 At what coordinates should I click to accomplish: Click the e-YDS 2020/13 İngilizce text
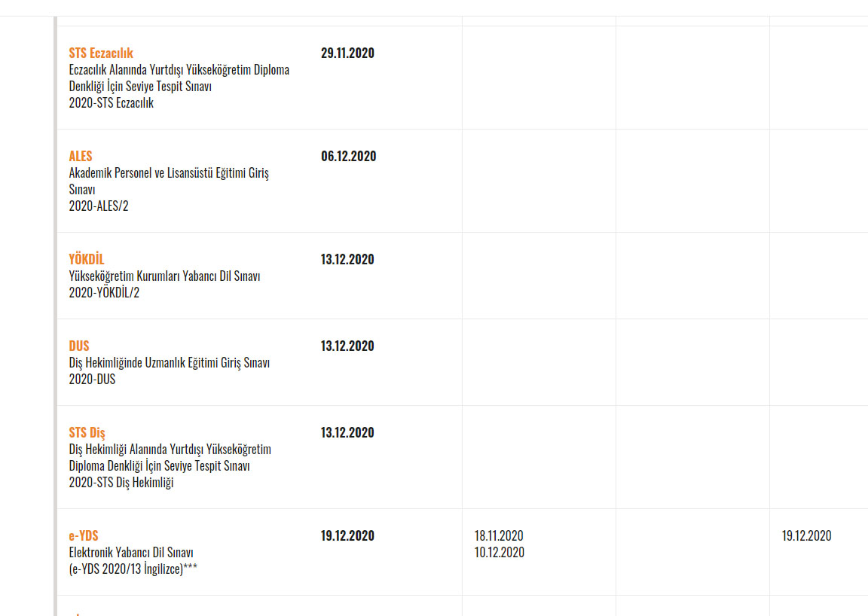133,569
